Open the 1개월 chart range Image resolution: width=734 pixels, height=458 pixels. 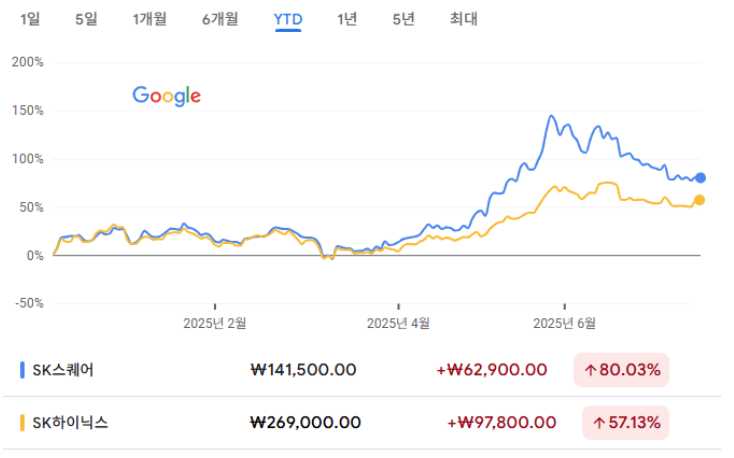tap(150, 19)
